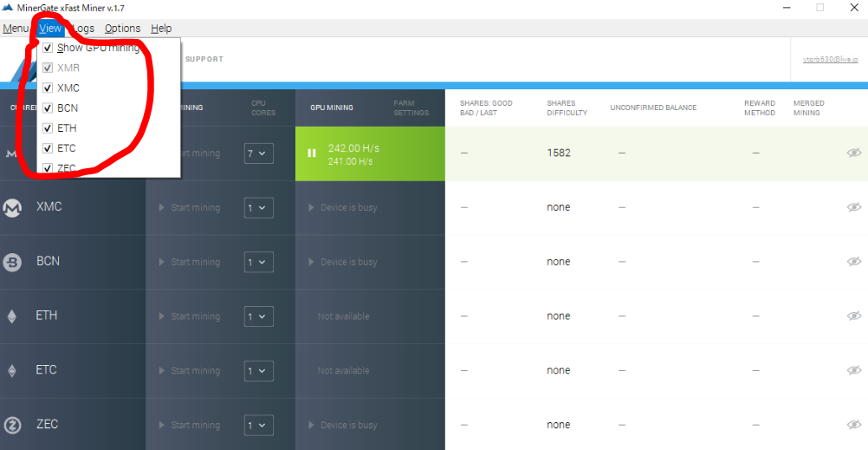The image size is (868, 450).
Task: Click the REWARD METHOD column header
Action: [760, 108]
